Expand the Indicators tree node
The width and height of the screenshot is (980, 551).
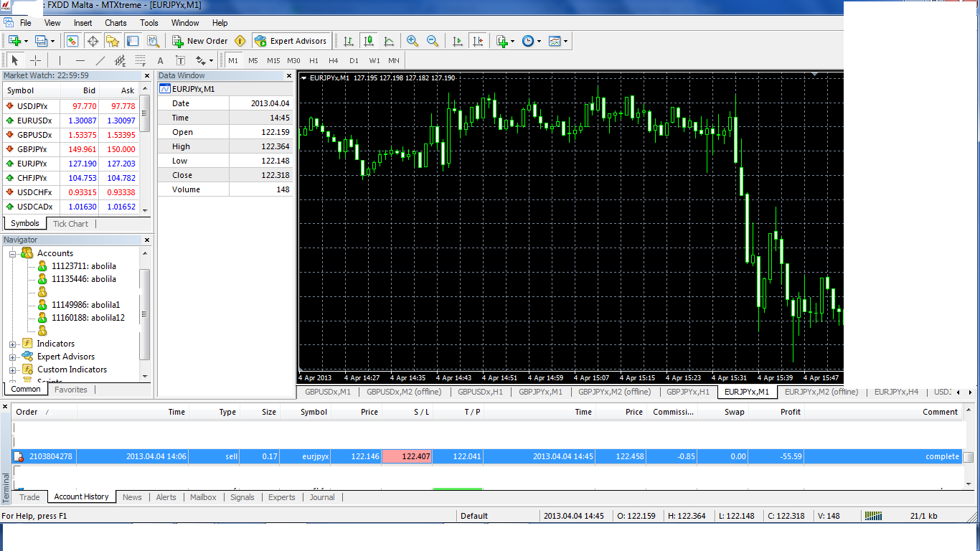pyautogui.click(x=12, y=344)
